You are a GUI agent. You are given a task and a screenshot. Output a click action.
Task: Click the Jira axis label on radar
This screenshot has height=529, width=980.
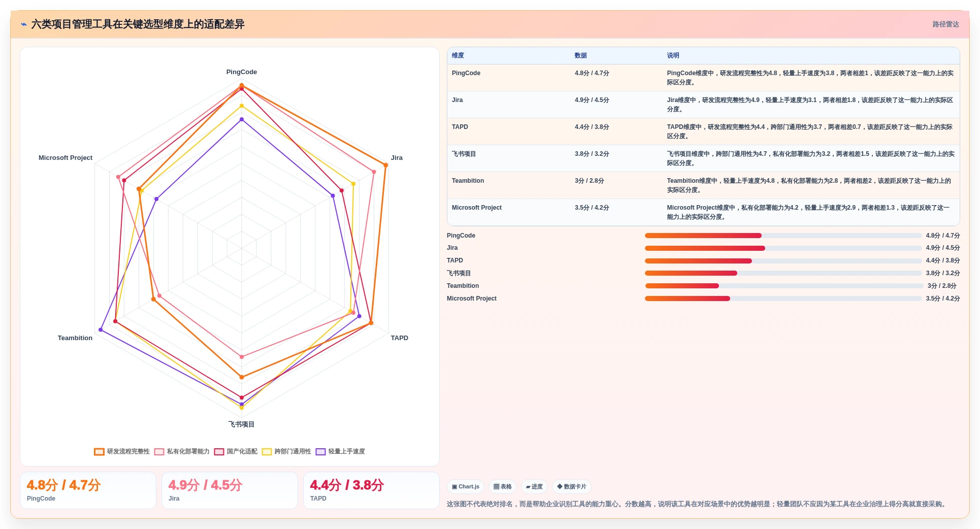coord(397,158)
